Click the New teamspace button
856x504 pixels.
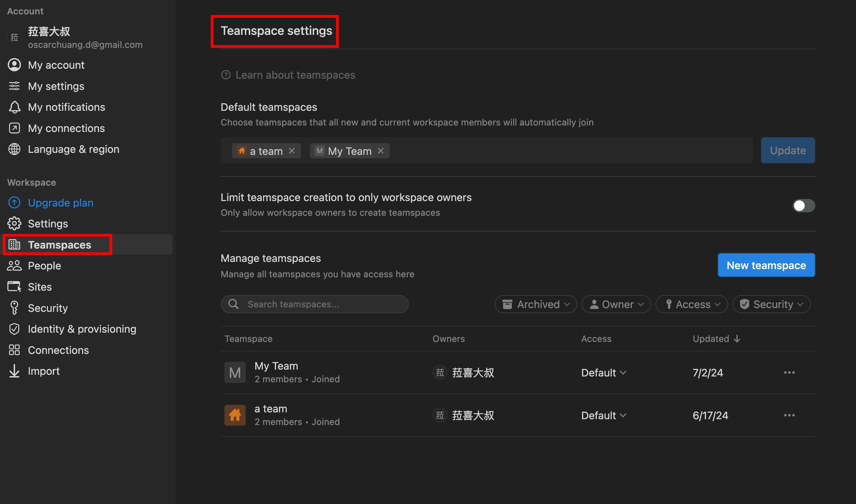click(x=766, y=265)
